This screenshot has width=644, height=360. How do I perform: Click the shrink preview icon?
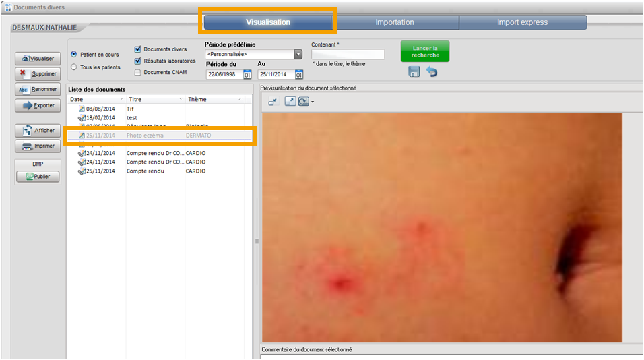pos(273,101)
